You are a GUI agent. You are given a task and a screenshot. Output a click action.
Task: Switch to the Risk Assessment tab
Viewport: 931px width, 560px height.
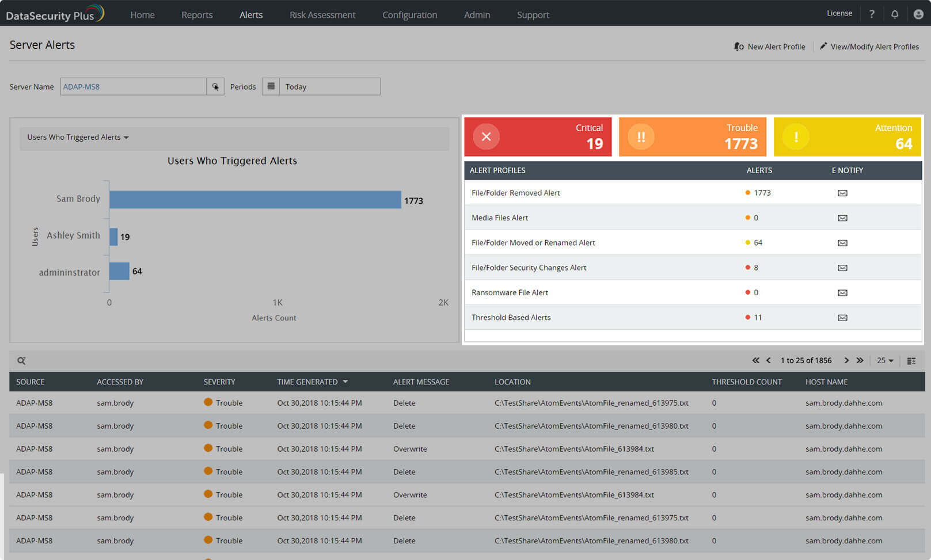pyautogui.click(x=322, y=15)
